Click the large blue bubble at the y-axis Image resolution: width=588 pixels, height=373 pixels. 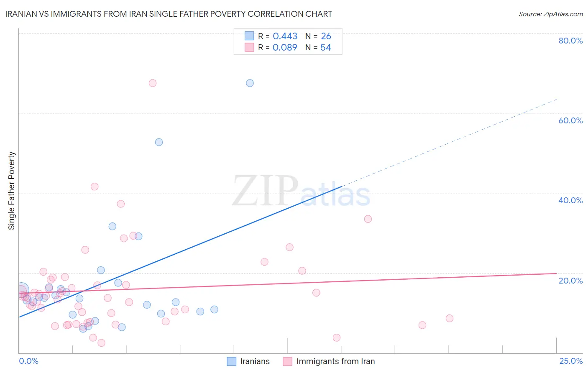(x=21, y=290)
